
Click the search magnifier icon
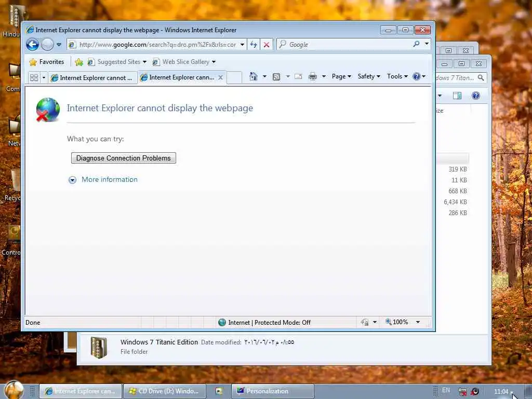[416, 44]
